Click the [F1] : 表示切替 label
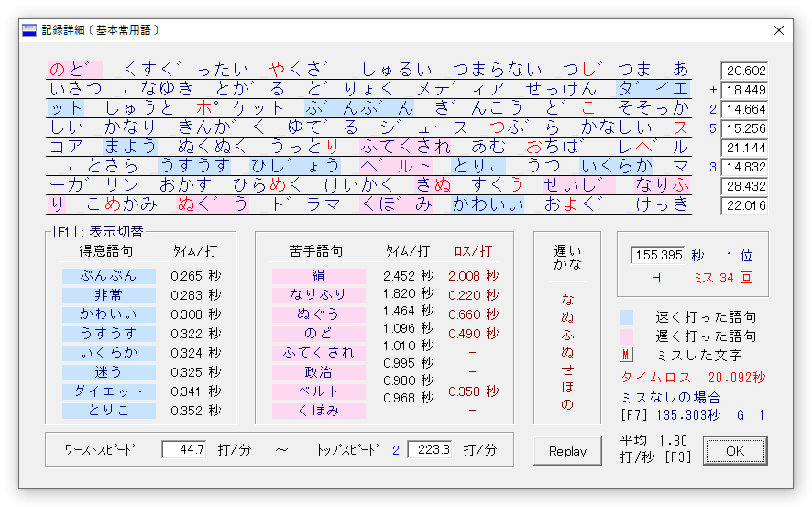812x507 pixels. (98, 231)
